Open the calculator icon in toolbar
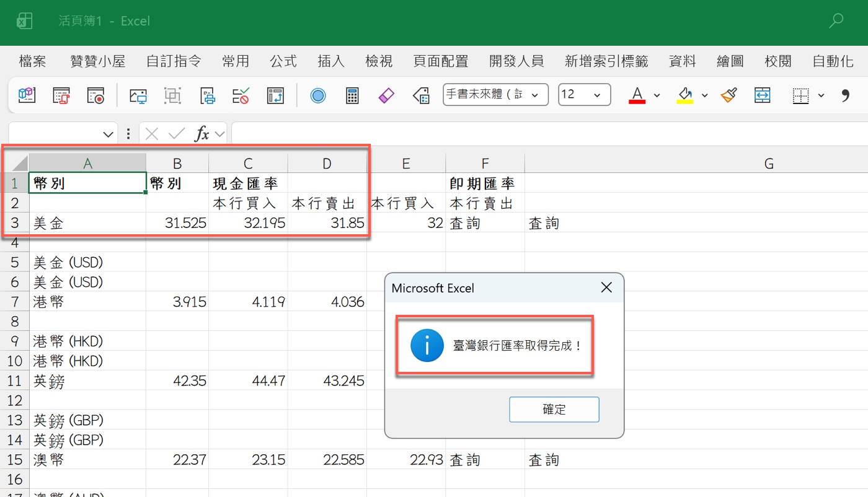 [352, 95]
